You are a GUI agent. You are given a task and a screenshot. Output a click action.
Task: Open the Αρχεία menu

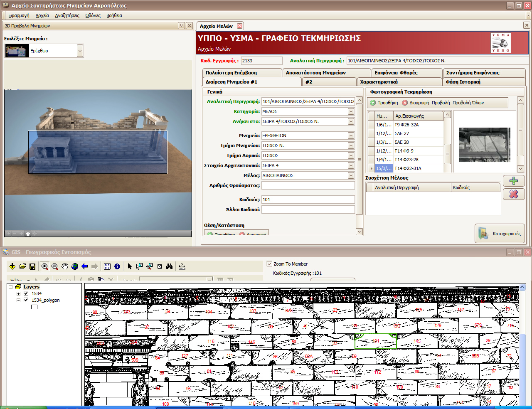coord(42,15)
